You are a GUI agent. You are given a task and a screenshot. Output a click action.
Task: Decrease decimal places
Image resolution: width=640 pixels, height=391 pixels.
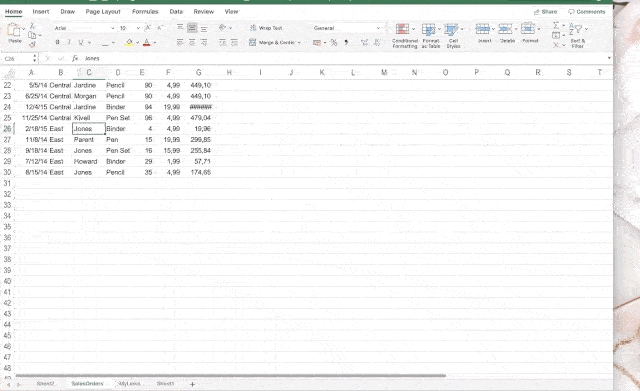pyautogui.click(x=377, y=42)
